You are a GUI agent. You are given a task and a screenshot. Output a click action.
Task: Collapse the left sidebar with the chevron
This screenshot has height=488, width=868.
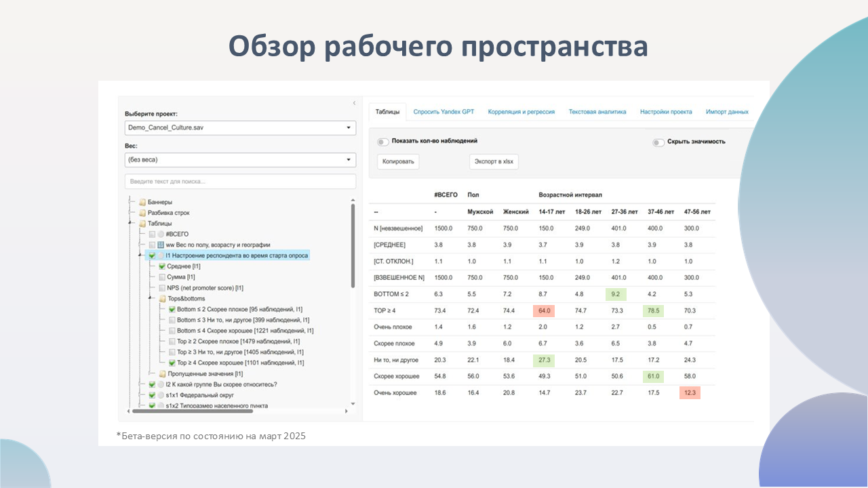[x=353, y=103]
